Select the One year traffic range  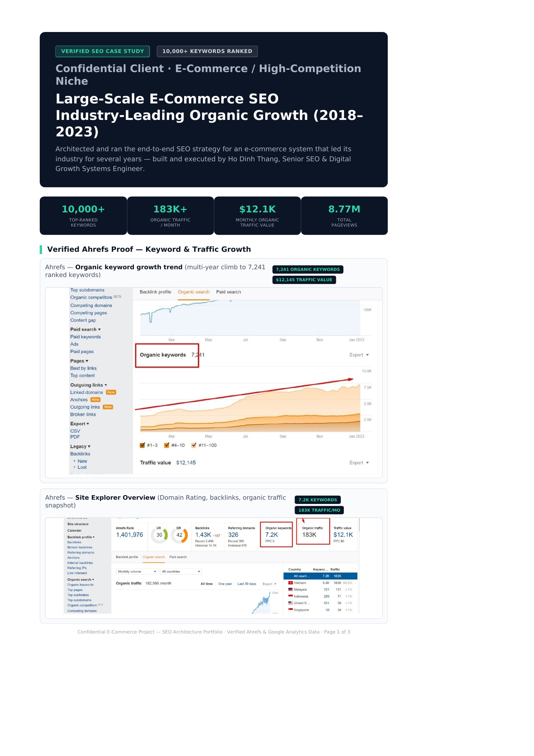225,584
